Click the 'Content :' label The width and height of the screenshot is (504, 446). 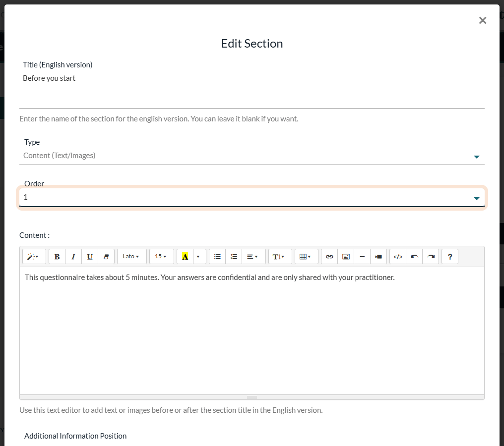(x=35, y=235)
